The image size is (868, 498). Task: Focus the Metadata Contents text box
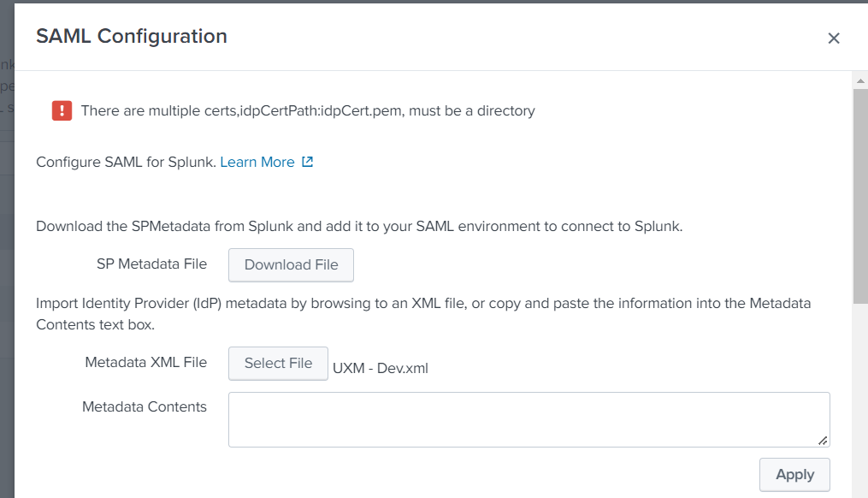528,419
